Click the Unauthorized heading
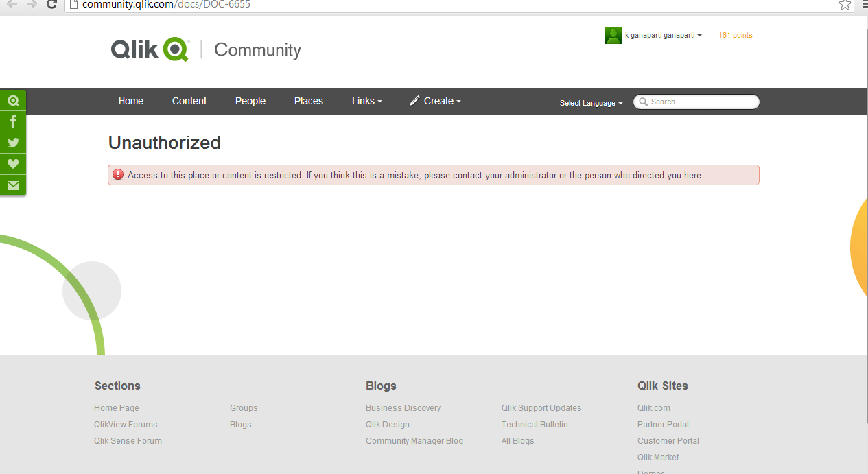The height and width of the screenshot is (474, 868). tap(165, 143)
